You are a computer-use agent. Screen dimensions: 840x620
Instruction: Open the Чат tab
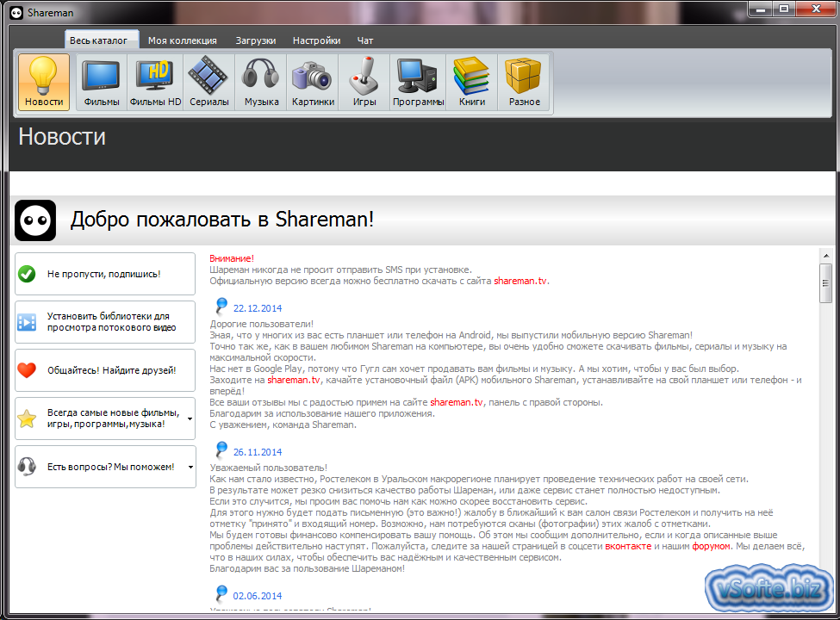[365, 40]
